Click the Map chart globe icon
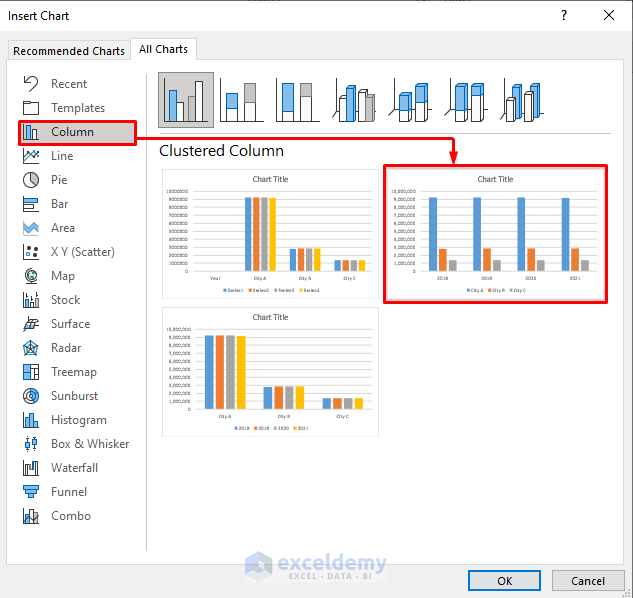The width and height of the screenshot is (633, 598). click(x=31, y=276)
